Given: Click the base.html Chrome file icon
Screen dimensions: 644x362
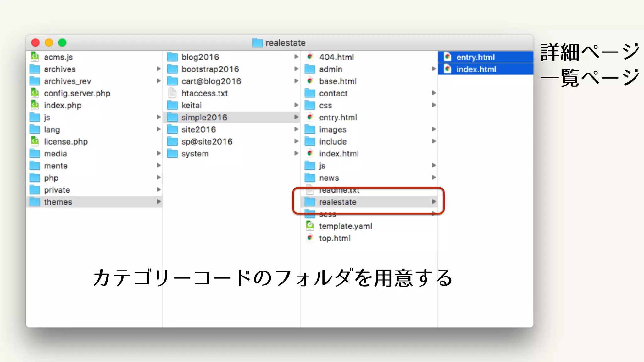Looking at the screenshot, I should (310, 81).
